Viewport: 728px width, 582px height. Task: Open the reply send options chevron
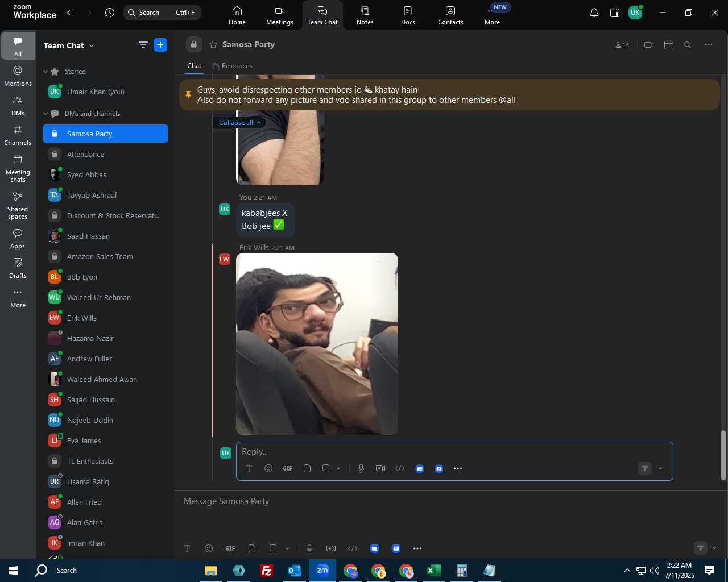click(660, 468)
